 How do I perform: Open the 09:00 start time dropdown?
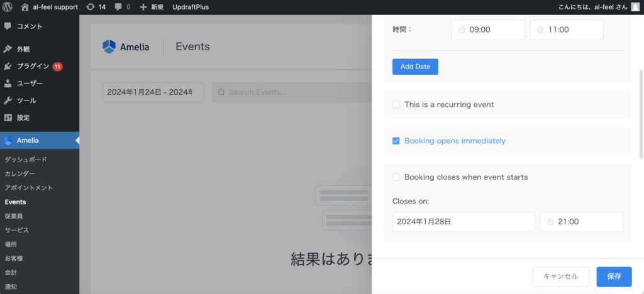488,30
